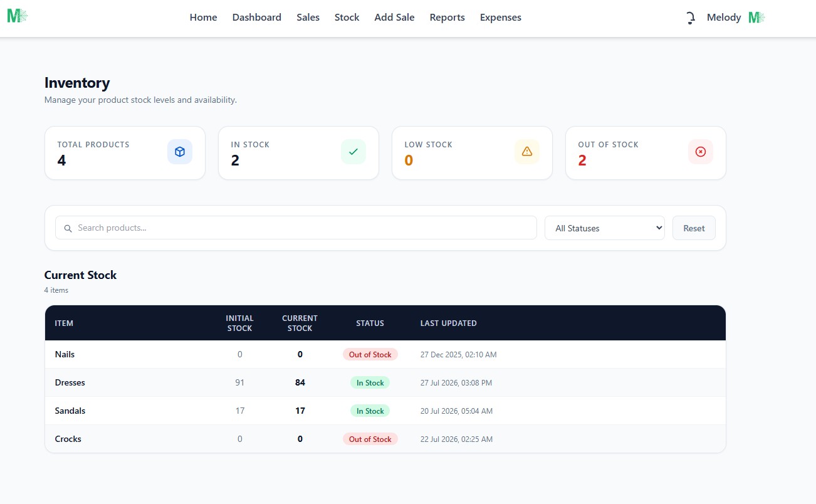Navigate to the Expenses page
The image size is (816, 504).
coord(501,18)
